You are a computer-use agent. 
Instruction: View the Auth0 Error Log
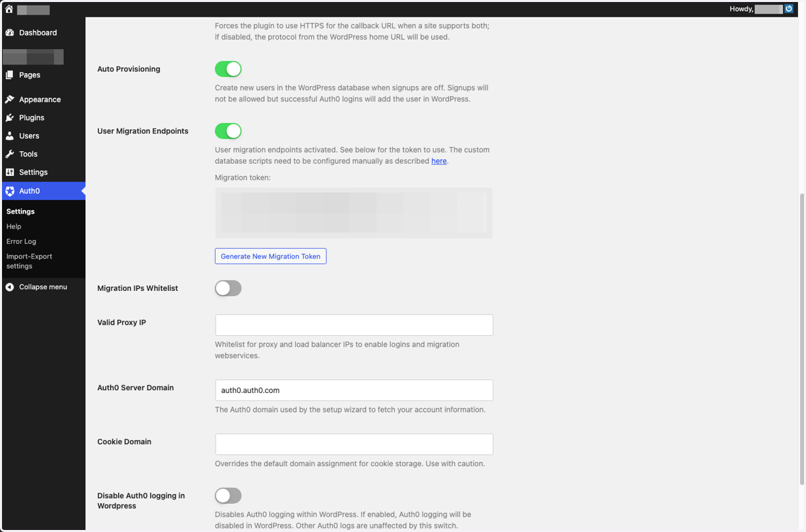[21, 241]
